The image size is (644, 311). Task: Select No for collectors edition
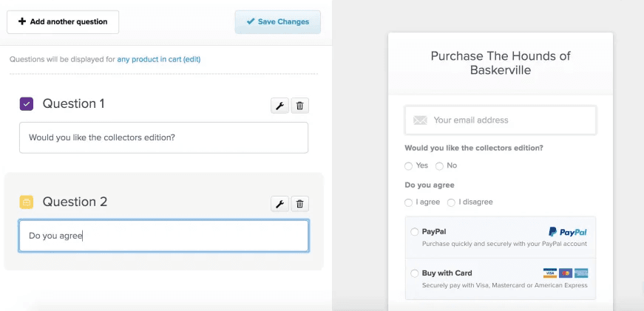[439, 165]
